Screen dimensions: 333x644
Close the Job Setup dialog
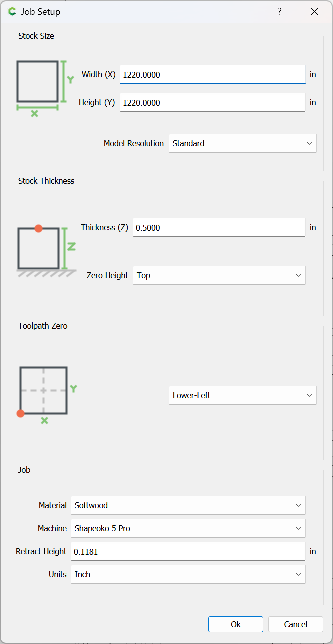314,11
